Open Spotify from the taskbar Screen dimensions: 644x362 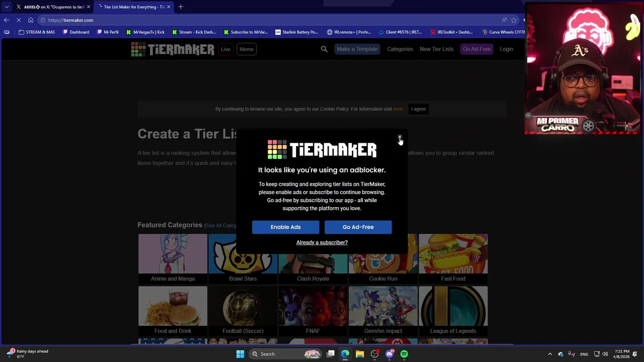click(x=404, y=354)
